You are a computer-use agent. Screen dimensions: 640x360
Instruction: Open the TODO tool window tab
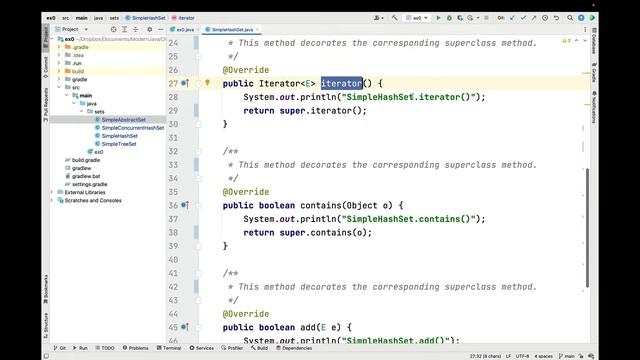pyautogui.click(x=105, y=348)
